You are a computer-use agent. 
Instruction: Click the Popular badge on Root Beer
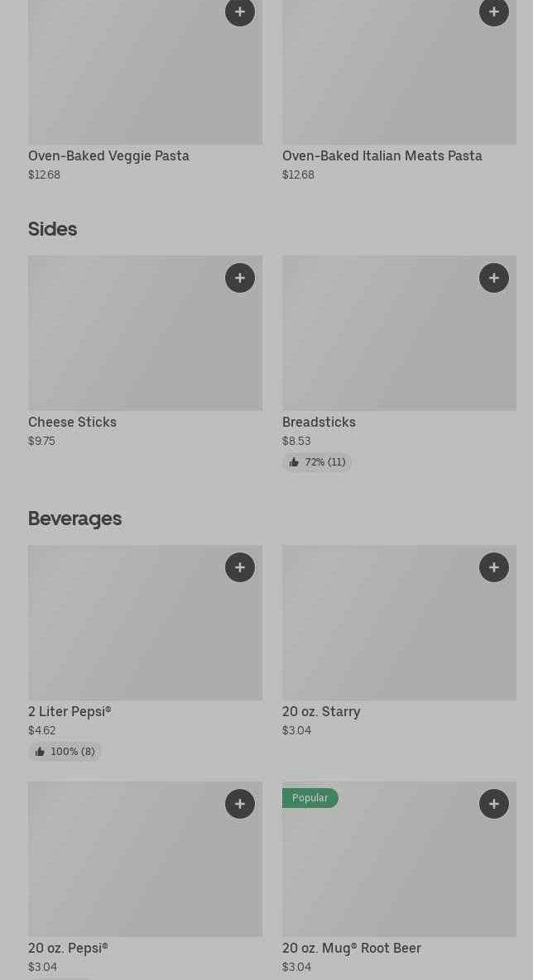(310, 798)
